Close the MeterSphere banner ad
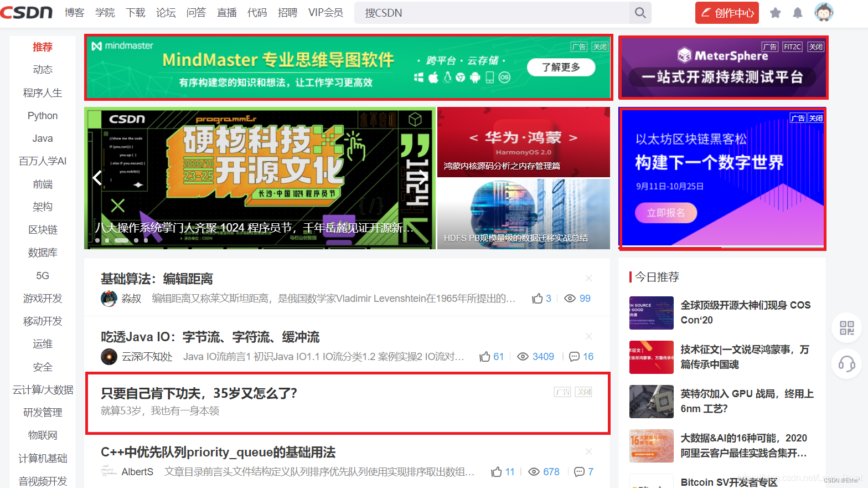This screenshot has height=488, width=868. pyautogui.click(x=815, y=47)
